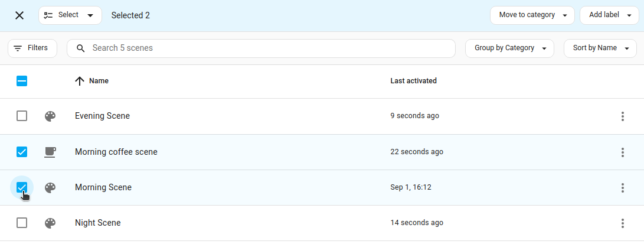
Task: Click the coffee cup icon for Morning coffee scene
Action: click(x=50, y=152)
